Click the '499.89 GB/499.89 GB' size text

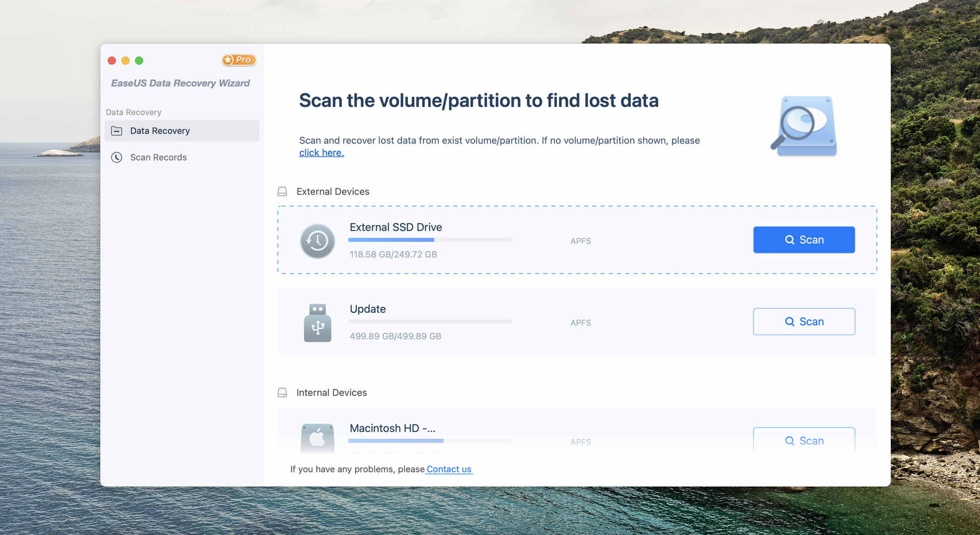point(395,336)
